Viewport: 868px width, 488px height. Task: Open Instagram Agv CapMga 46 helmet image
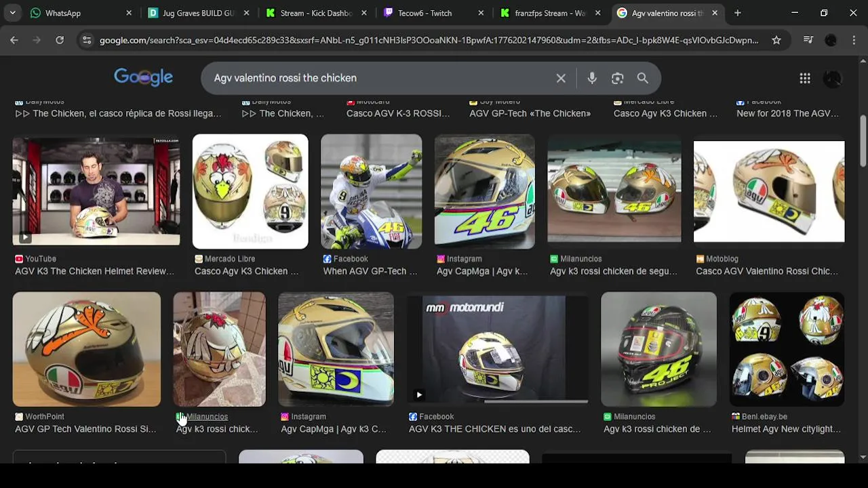pos(484,192)
